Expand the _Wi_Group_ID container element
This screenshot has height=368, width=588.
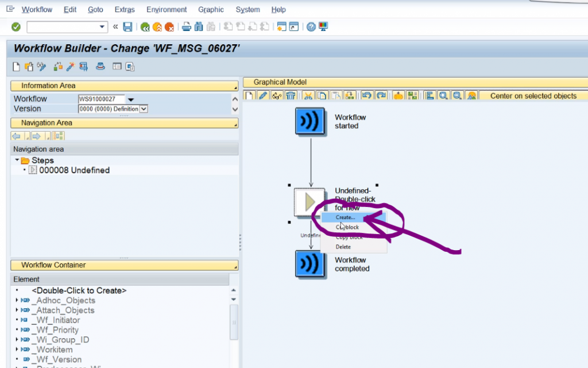pos(17,339)
